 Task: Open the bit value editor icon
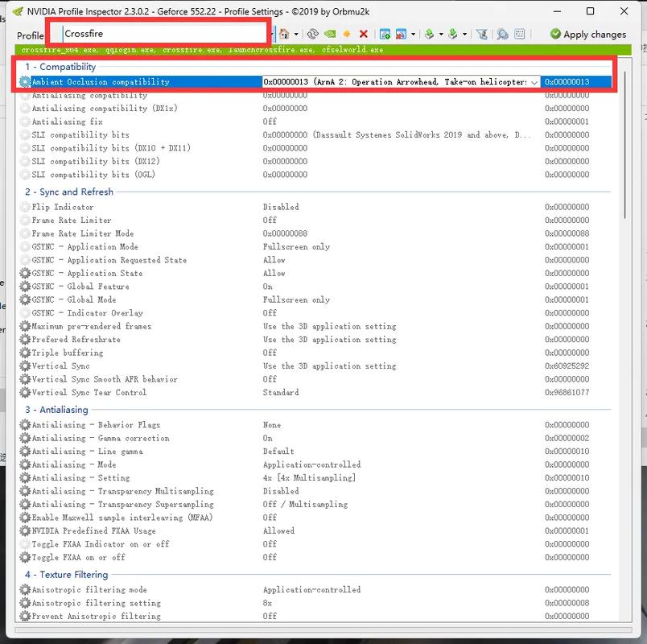click(520, 34)
